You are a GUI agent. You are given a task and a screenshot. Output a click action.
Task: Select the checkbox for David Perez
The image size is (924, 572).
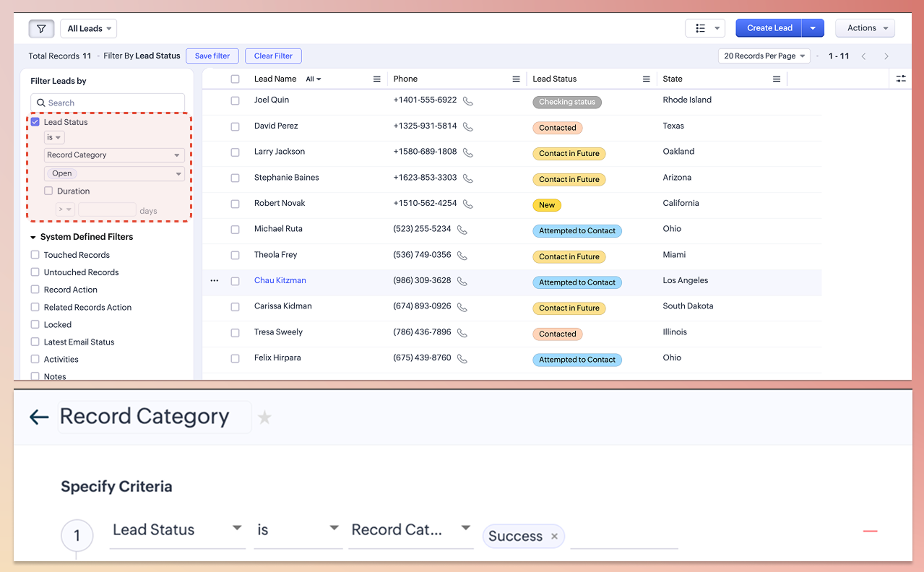(235, 126)
